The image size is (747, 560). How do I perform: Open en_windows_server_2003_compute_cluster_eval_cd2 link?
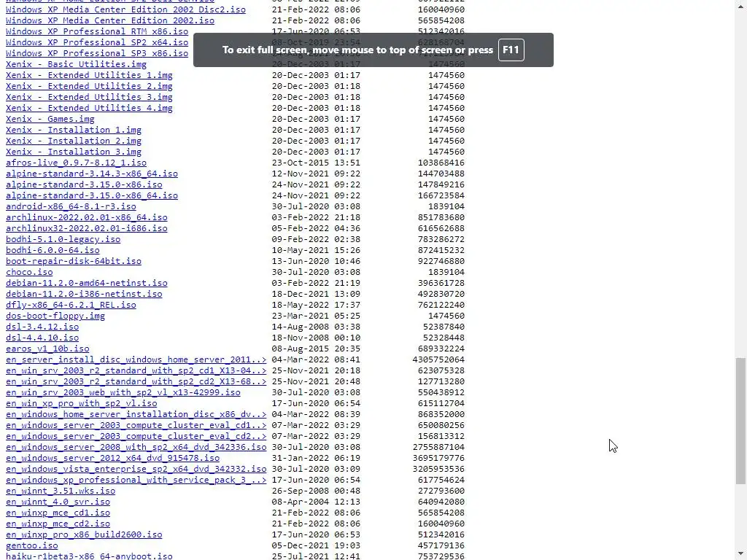click(136, 437)
